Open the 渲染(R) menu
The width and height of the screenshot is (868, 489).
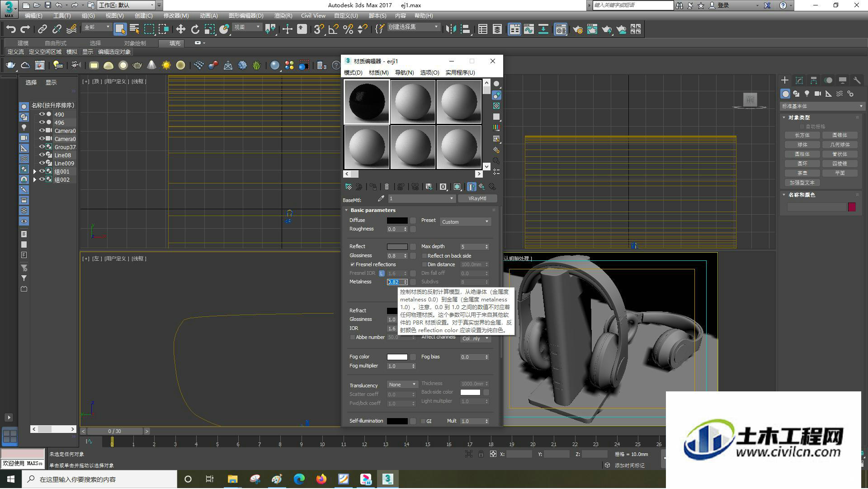click(283, 16)
